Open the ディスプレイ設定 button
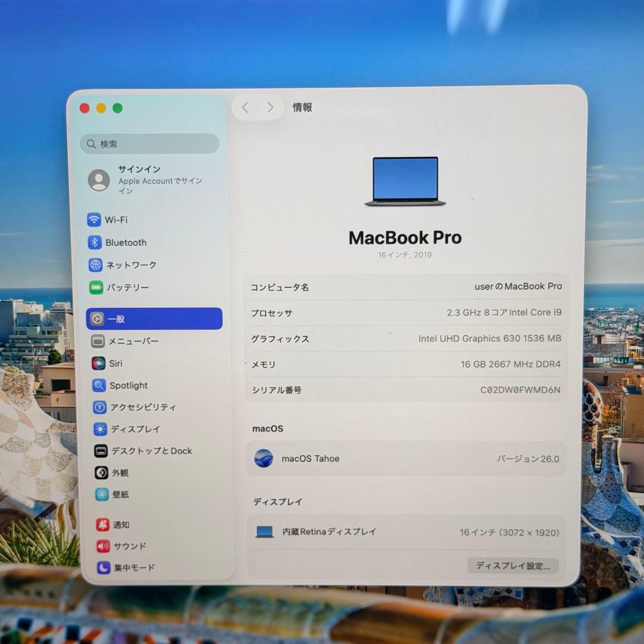 pos(513,565)
